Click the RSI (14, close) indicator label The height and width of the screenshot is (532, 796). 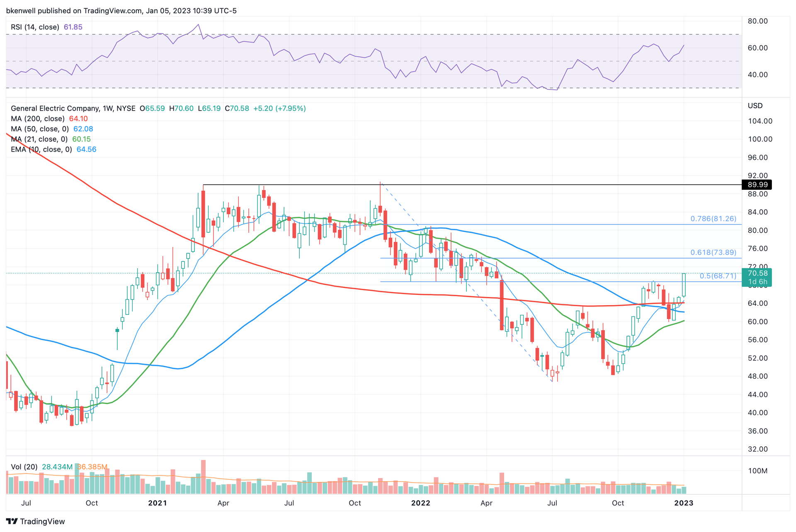35,27
